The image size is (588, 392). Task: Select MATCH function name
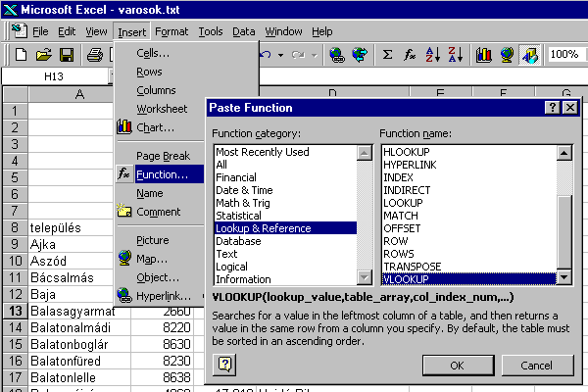tap(468, 216)
